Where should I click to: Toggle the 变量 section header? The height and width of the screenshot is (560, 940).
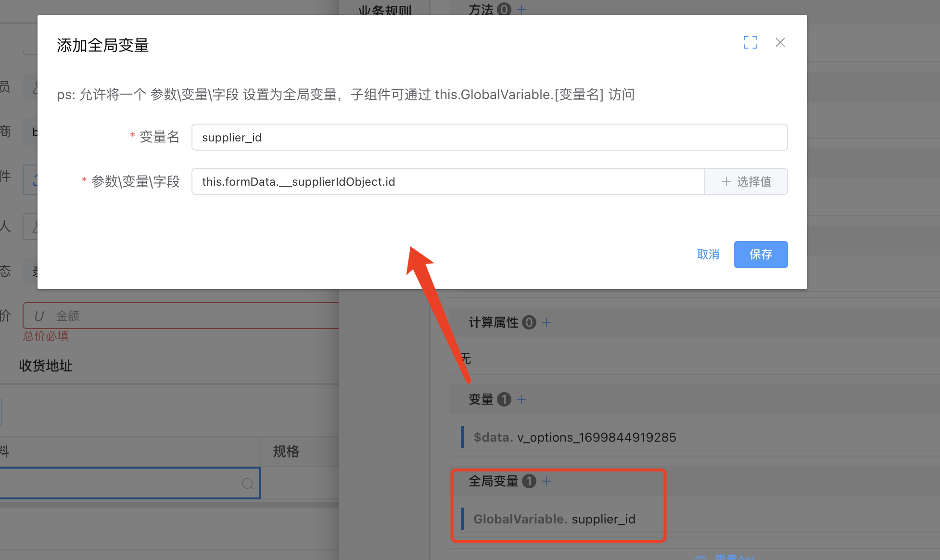click(x=481, y=399)
